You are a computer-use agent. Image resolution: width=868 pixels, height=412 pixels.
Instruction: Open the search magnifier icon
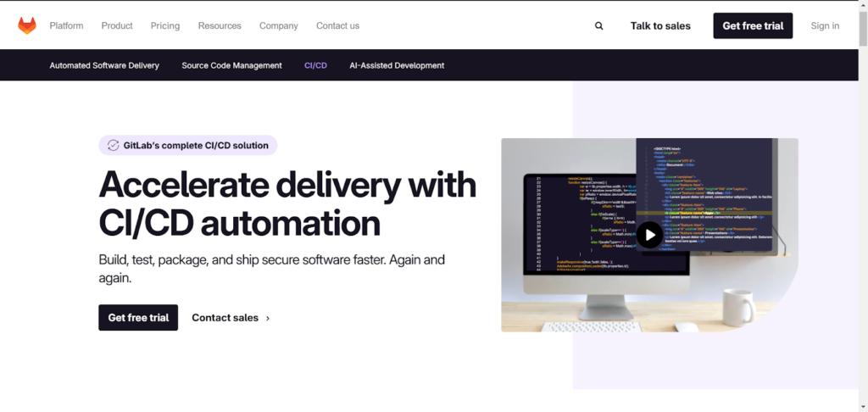599,25
